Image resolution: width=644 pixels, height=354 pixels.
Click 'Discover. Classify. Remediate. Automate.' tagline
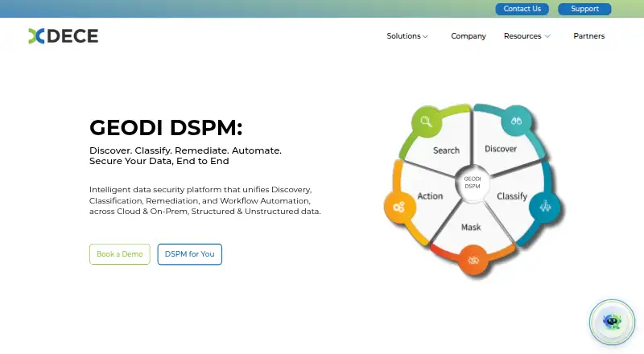tap(185, 150)
